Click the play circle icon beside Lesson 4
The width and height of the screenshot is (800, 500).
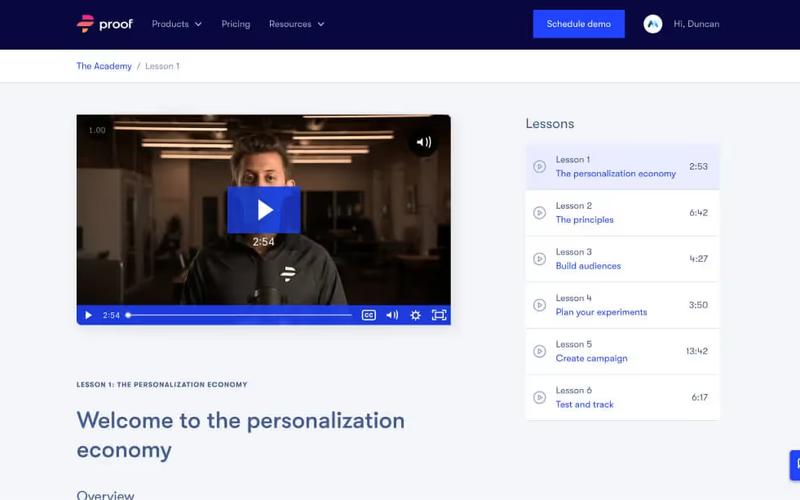[x=539, y=305]
